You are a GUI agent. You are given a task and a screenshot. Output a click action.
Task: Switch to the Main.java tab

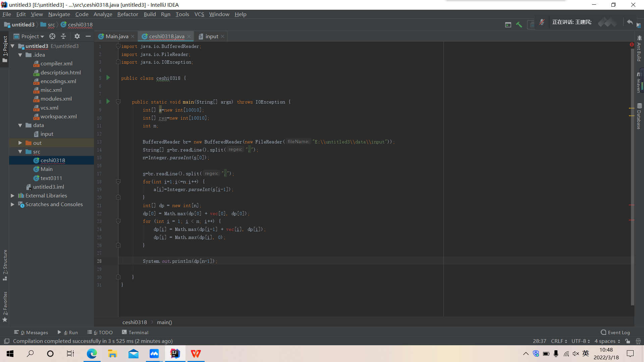pyautogui.click(x=116, y=36)
